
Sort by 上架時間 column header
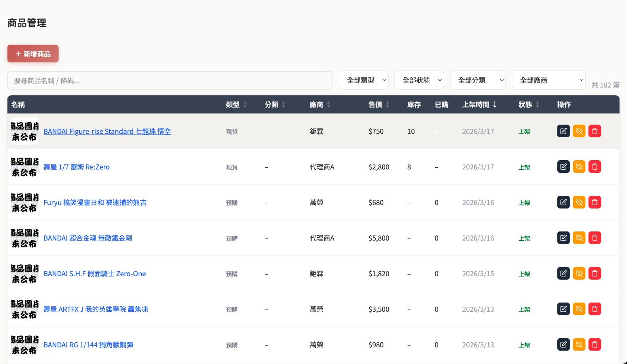click(x=479, y=104)
